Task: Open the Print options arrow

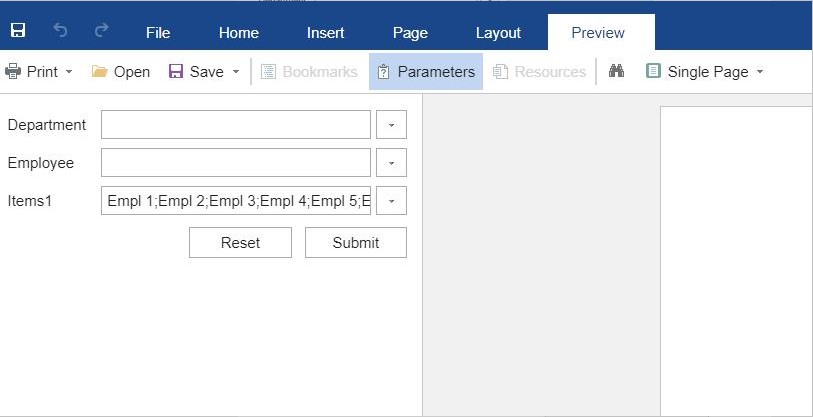Action: pyautogui.click(x=69, y=72)
